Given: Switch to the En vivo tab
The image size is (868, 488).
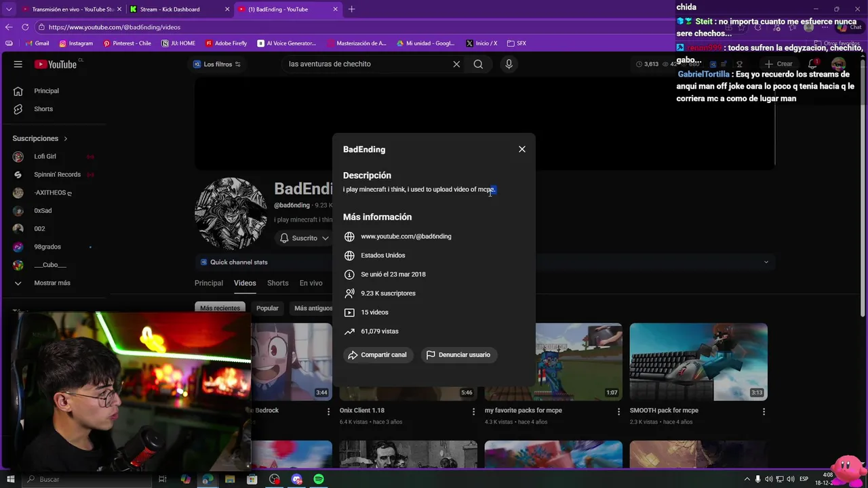Looking at the screenshot, I should click(311, 283).
